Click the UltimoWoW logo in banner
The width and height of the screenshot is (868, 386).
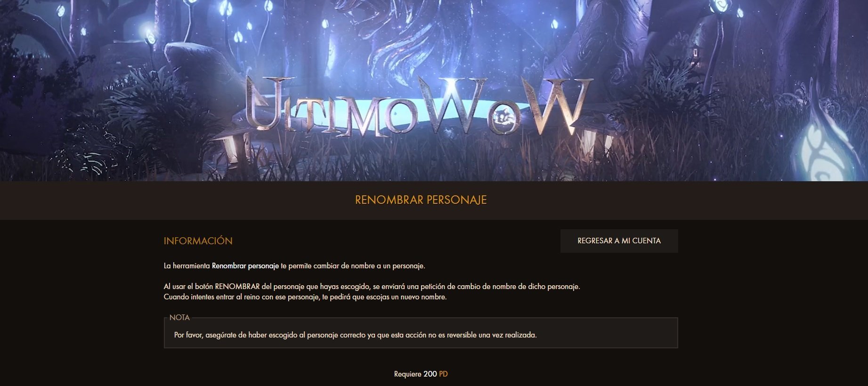point(418,107)
